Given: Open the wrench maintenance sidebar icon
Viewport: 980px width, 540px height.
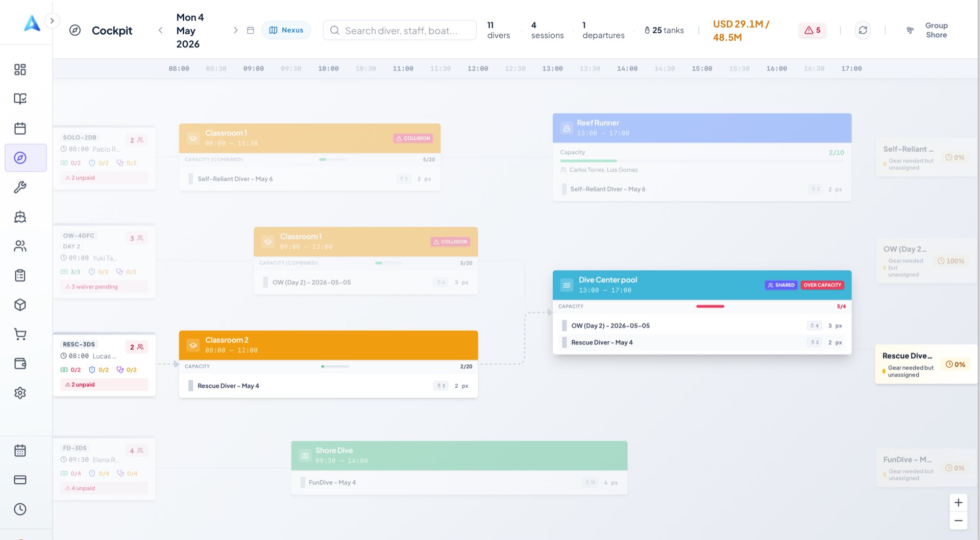Looking at the screenshot, I should click(20, 187).
